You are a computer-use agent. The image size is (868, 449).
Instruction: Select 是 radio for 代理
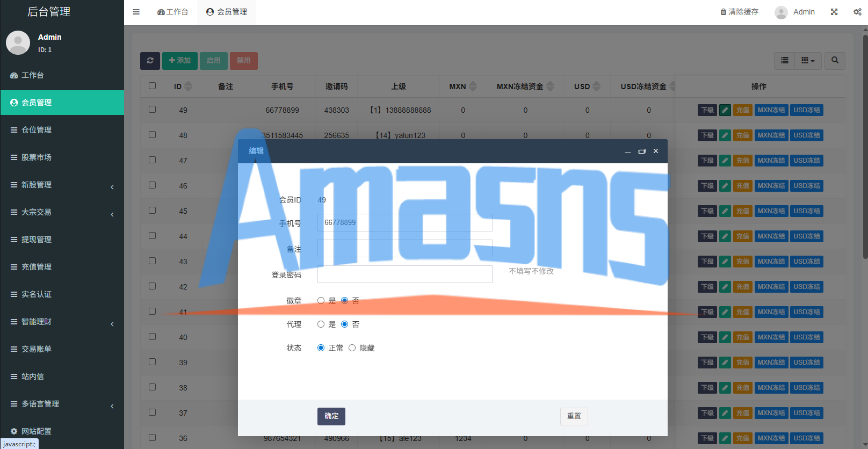point(321,324)
